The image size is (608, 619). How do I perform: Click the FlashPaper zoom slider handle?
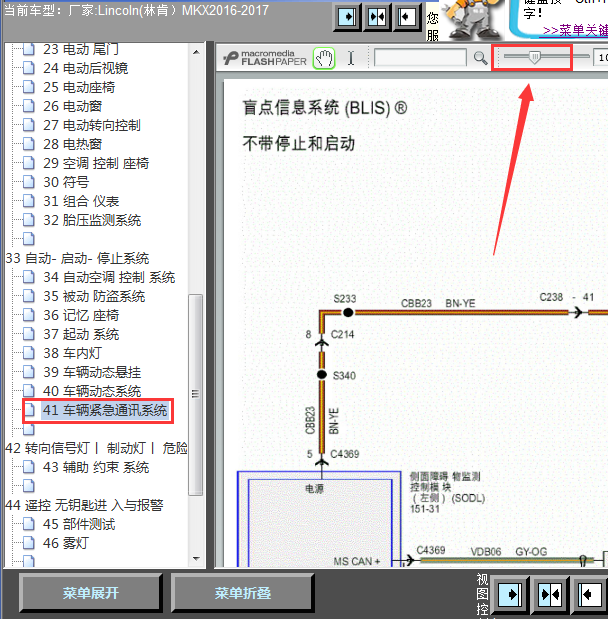(535, 58)
